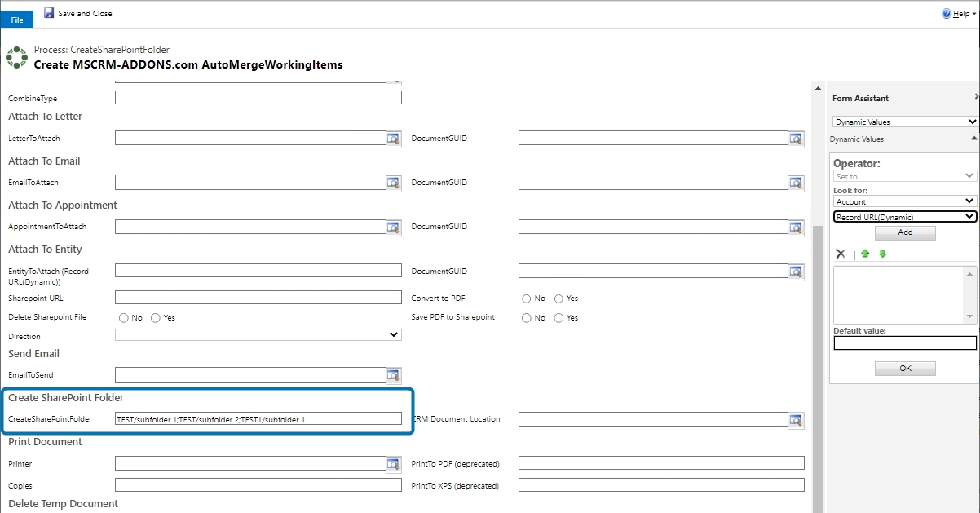Click the OK button in Form Assistant
980x513 pixels.
905,369
